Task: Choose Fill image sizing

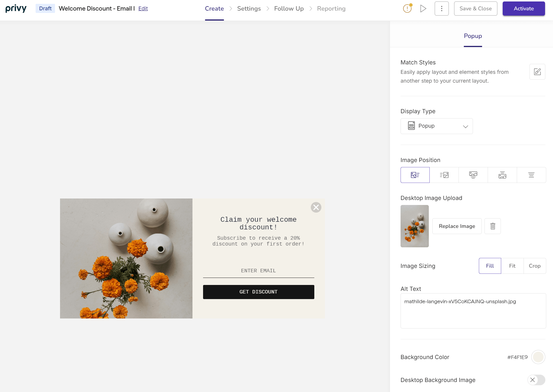Action: click(490, 266)
